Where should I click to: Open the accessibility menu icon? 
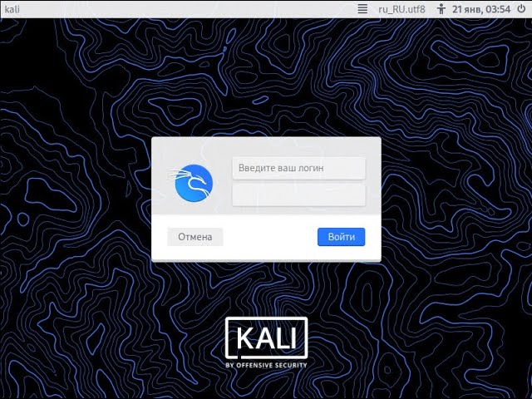[x=441, y=9]
